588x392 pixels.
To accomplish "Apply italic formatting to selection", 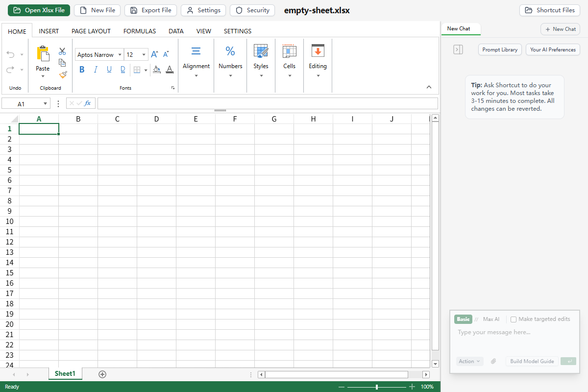I will [x=96, y=70].
